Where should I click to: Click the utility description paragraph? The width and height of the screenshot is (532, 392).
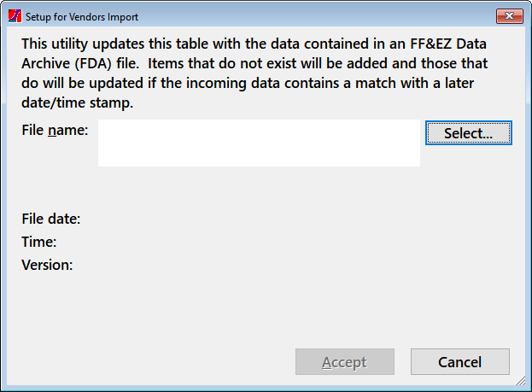254,73
